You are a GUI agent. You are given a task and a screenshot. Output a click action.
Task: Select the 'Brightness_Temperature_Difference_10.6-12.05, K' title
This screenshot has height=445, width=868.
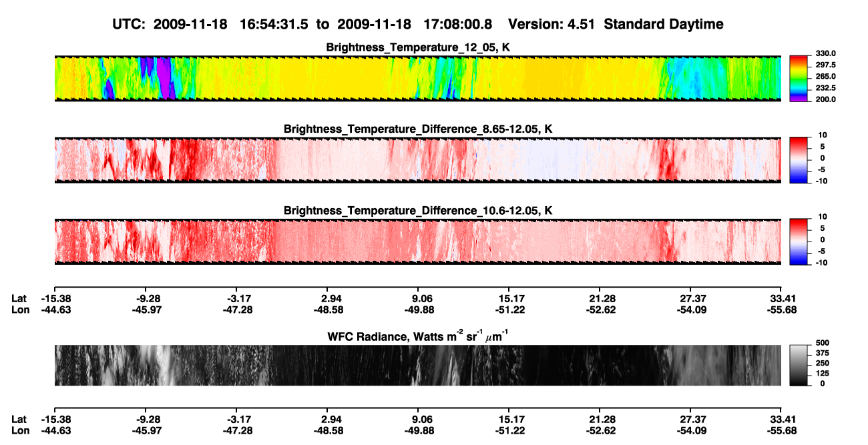pos(418,211)
